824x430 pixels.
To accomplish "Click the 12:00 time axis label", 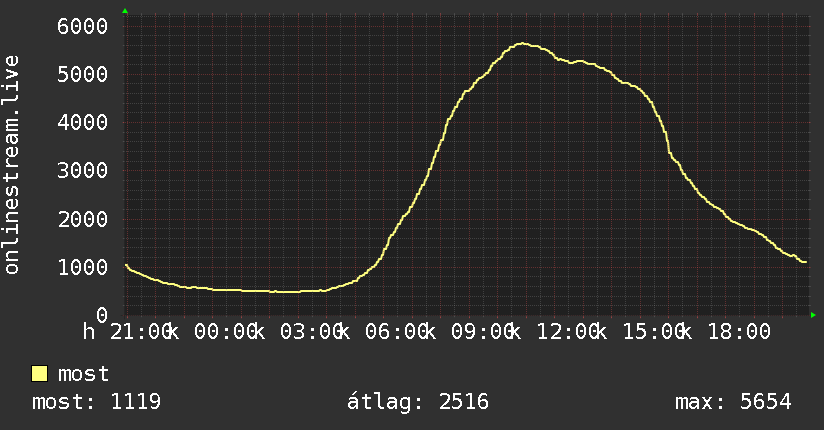I will [x=568, y=332].
